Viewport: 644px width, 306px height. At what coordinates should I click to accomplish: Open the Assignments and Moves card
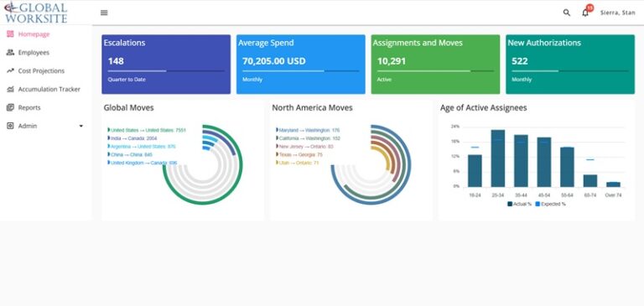coord(435,64)
